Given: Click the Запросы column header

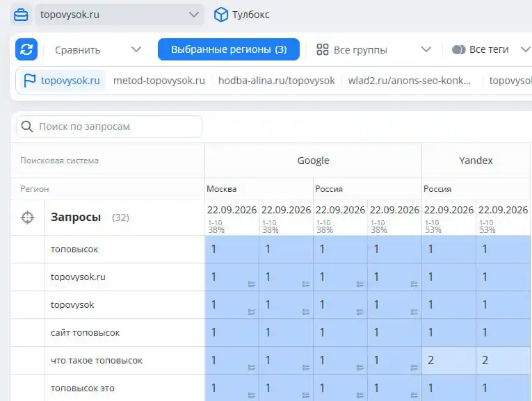Looking at the screenshot, I should coord(76,217).
